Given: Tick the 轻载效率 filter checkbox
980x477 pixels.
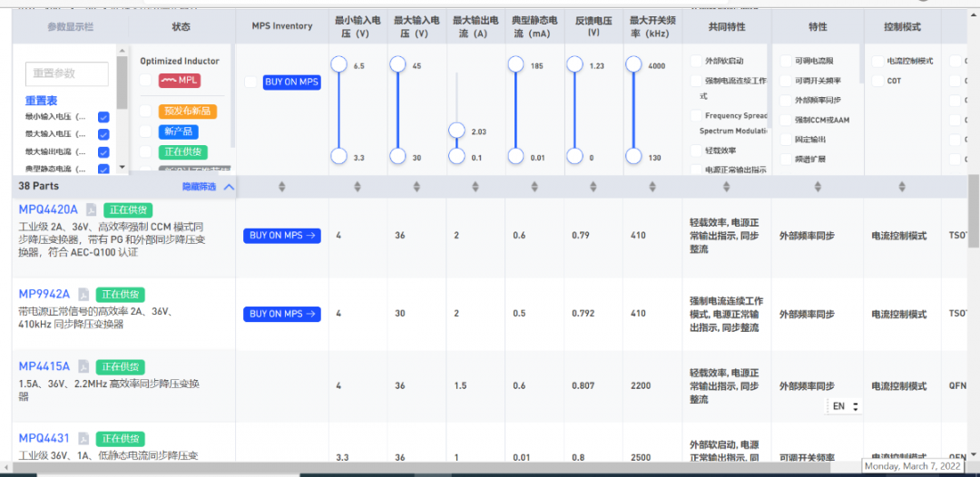Looking at the screenshot, I should click(x=696, y=151).
